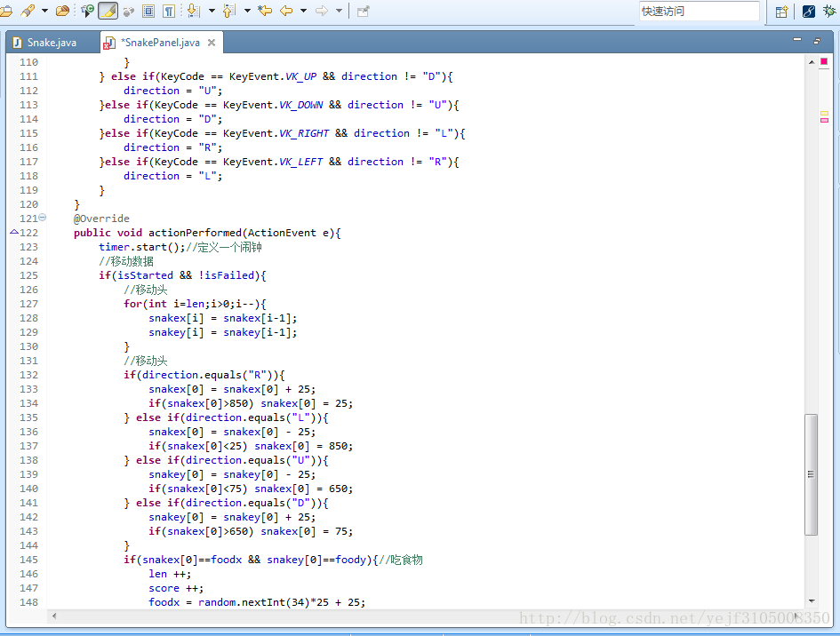
Task: Switch to the Snake.java tab
Action: pos(52,43)
